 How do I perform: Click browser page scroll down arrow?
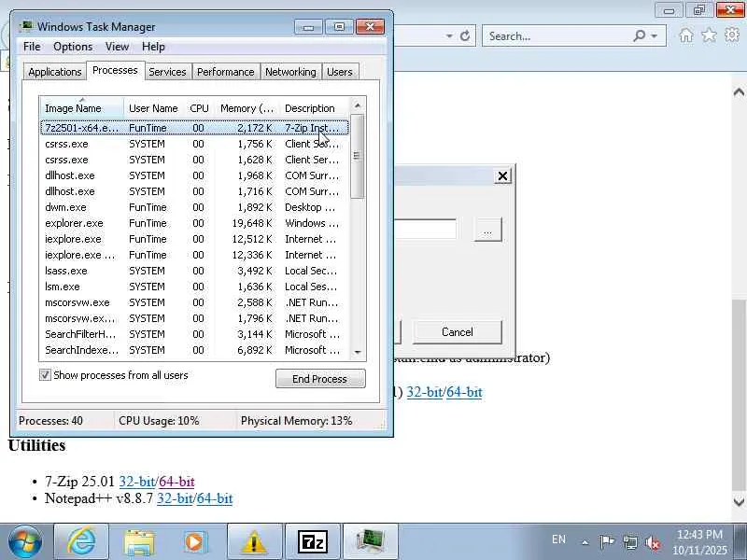739,501
